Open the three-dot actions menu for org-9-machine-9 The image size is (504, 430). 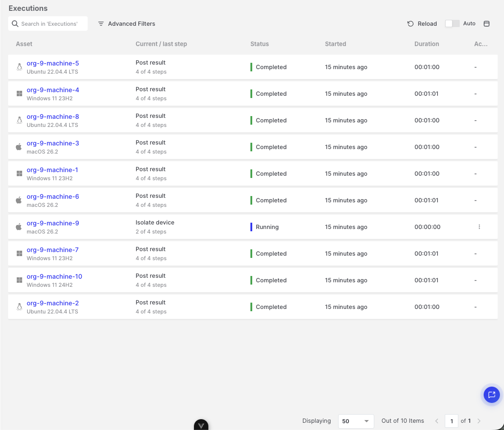click(479, 227)
